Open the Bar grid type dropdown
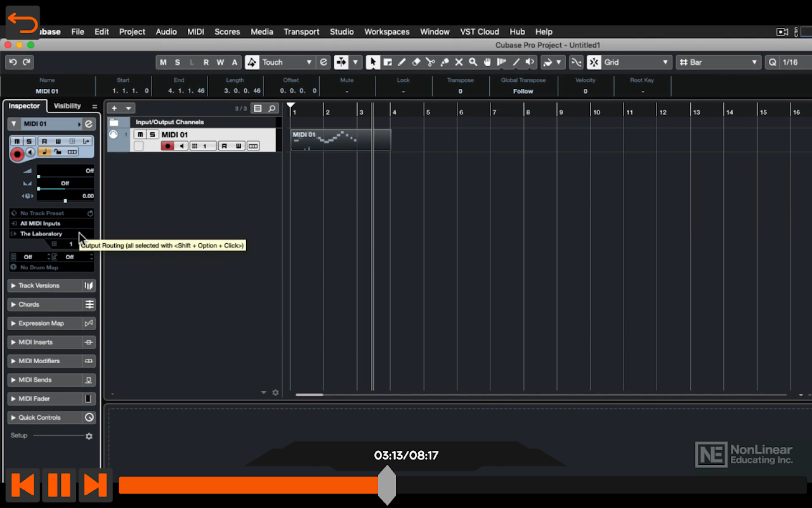Image resolution: width=812 pixels, height=508 pixels. pos(718,62)
